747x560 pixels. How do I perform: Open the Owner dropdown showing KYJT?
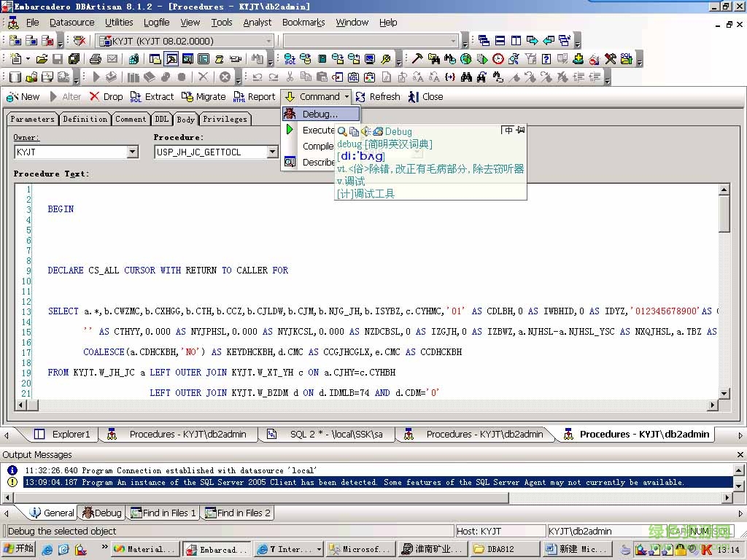coord(134,152)
